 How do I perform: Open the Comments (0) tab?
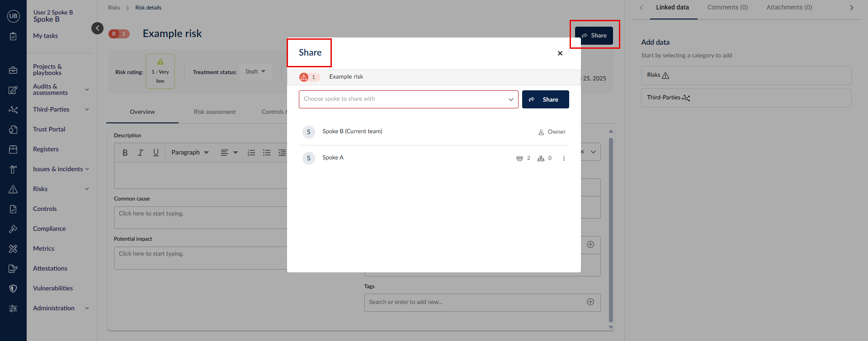click(727, 8)
